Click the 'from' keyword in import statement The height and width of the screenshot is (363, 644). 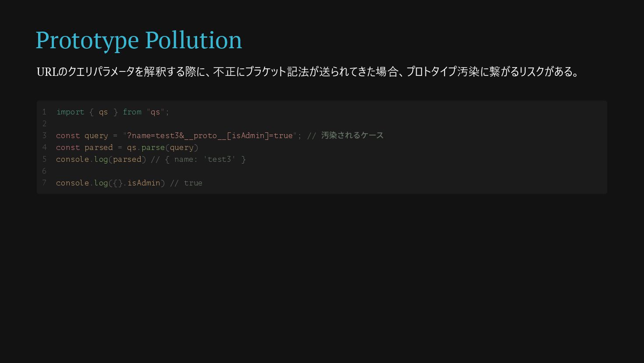pos(132,112)
